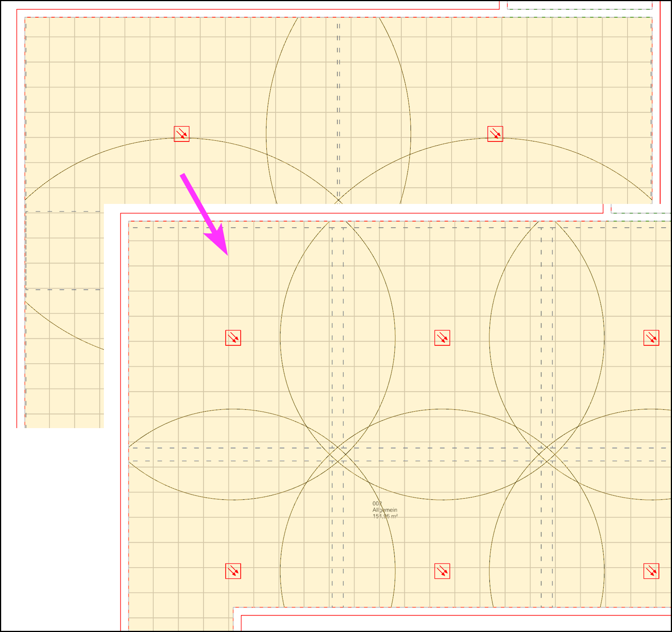Select the left detector symbol in the background plan
This screenshot has height=632, width=672.
pos(181,134)
